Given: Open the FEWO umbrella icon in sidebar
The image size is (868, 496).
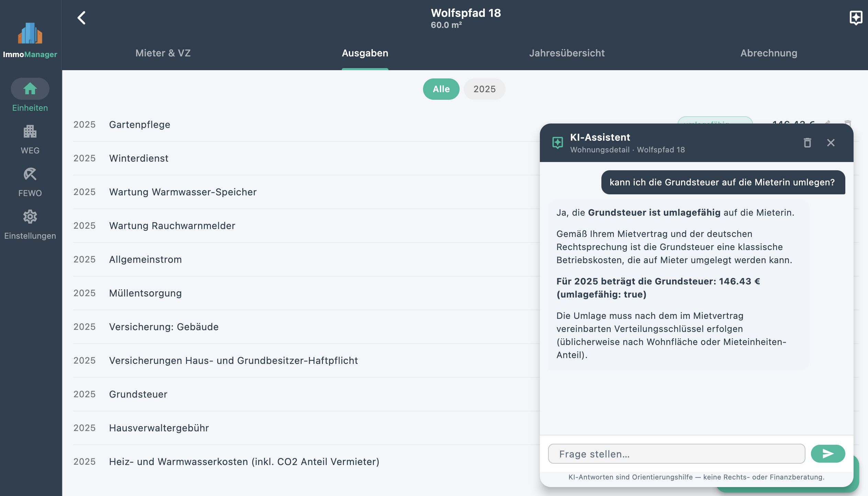Looking at the screenshot, I should (x=30, y=174).
